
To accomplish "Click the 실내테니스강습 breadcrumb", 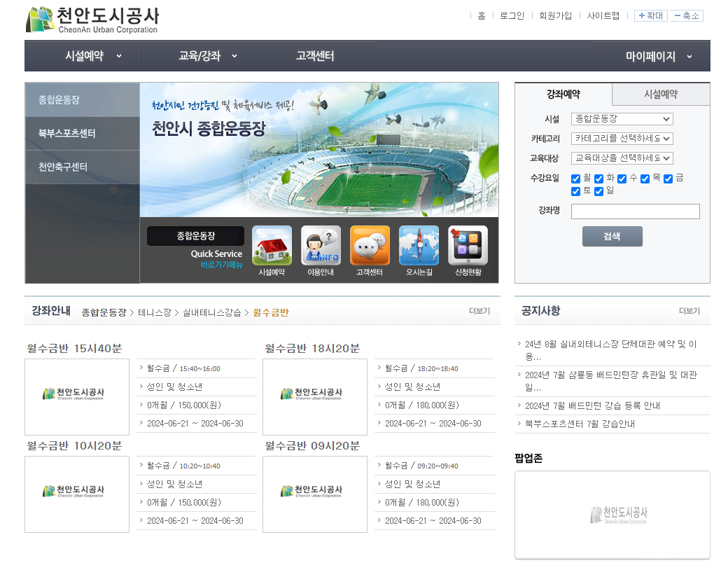I will [211, 312].
